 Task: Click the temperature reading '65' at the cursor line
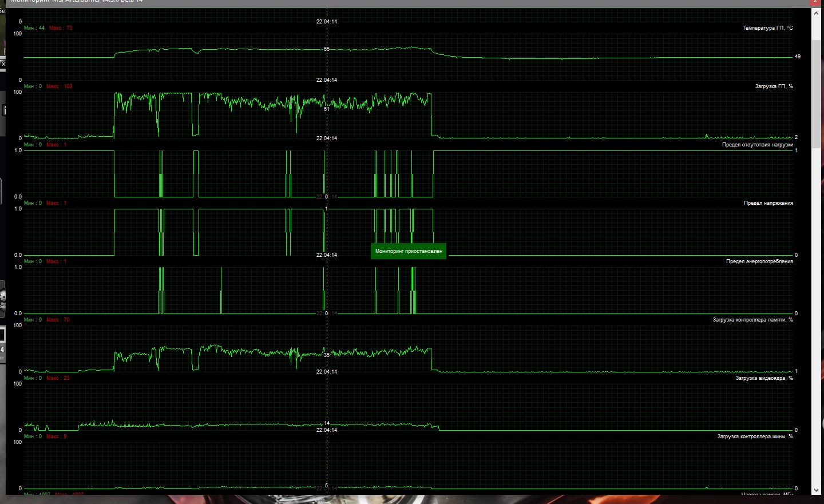tap(327, 49)
